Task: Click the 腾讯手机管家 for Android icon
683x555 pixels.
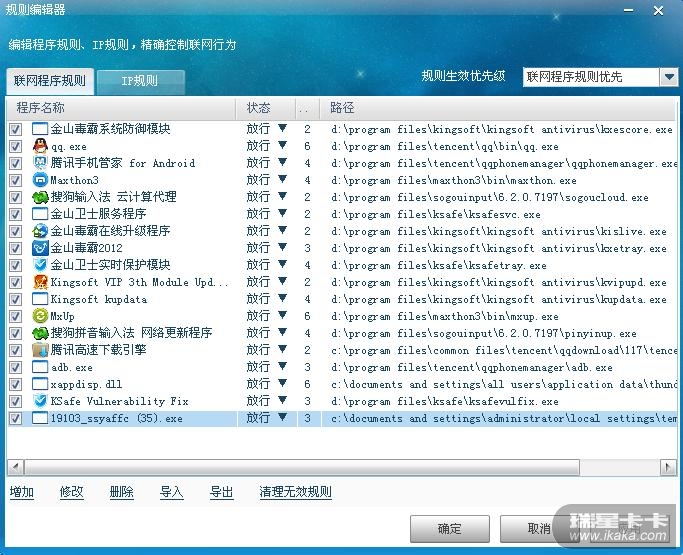Action: tap(40, 163)
